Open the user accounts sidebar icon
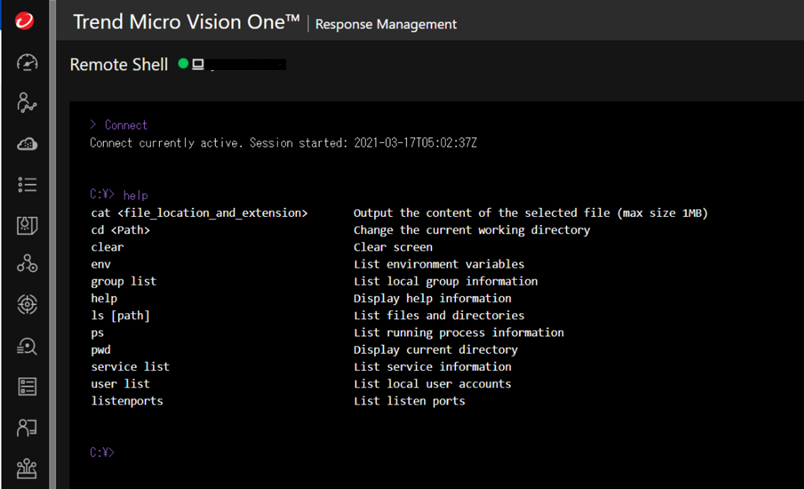Screen dimensions: 804x489 (27, 427)
